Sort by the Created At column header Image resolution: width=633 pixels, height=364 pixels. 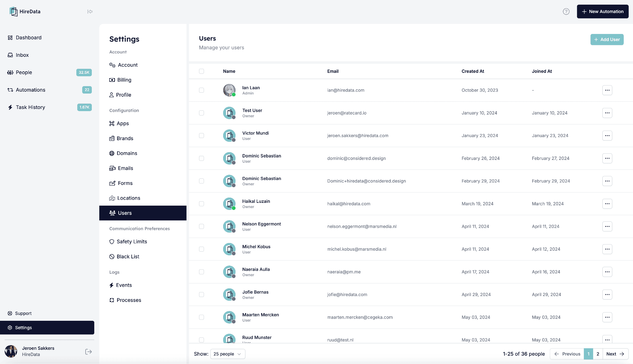[473, 71]
